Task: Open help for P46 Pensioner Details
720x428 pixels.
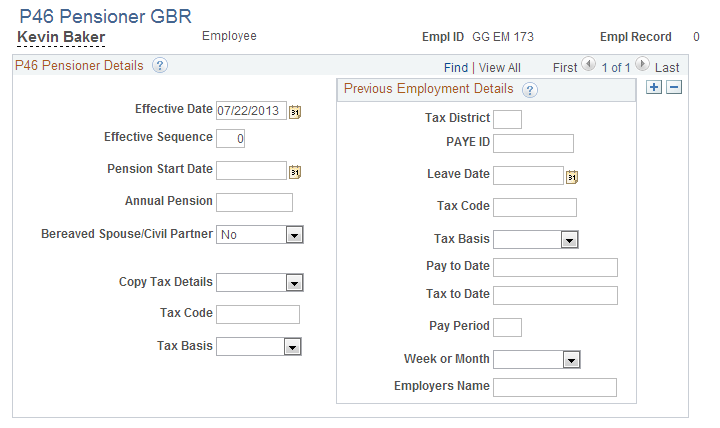Action: pyautogui.click(x=159, y=65)
